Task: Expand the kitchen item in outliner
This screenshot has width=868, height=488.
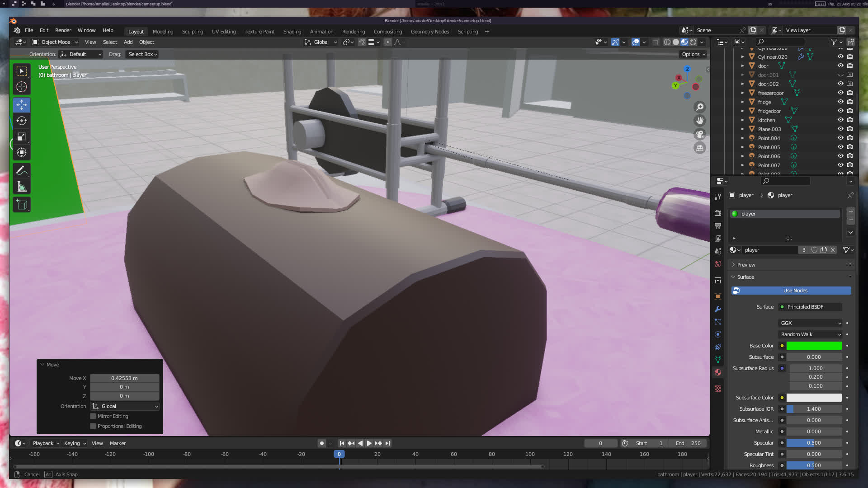Action: (x=742, y=120)
